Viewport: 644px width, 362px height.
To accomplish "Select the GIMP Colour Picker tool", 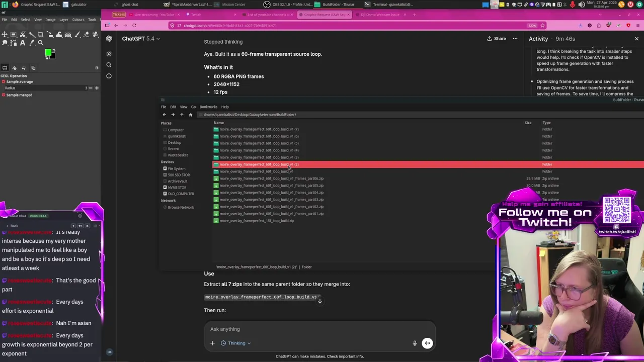I will [x=32, y=43].
